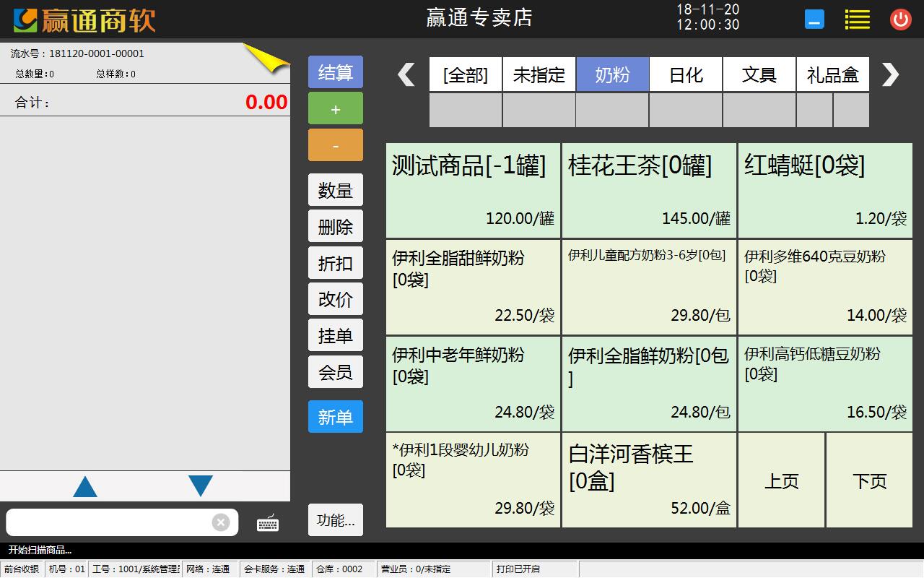924x578 pixels.
Task: Open the on-screen keyboard icon
Action: [268, 522]
